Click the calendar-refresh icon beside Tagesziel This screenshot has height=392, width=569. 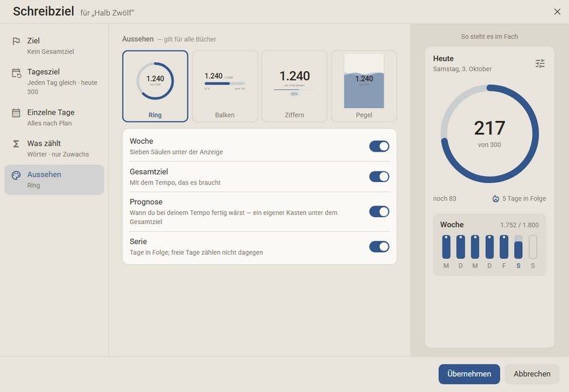[x=16, y=73]
